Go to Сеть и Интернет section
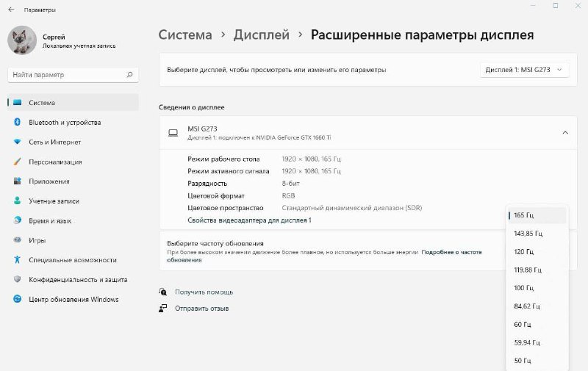Image resolution: width=588 pixels, height=371 pixels. (x=73, y=142)
